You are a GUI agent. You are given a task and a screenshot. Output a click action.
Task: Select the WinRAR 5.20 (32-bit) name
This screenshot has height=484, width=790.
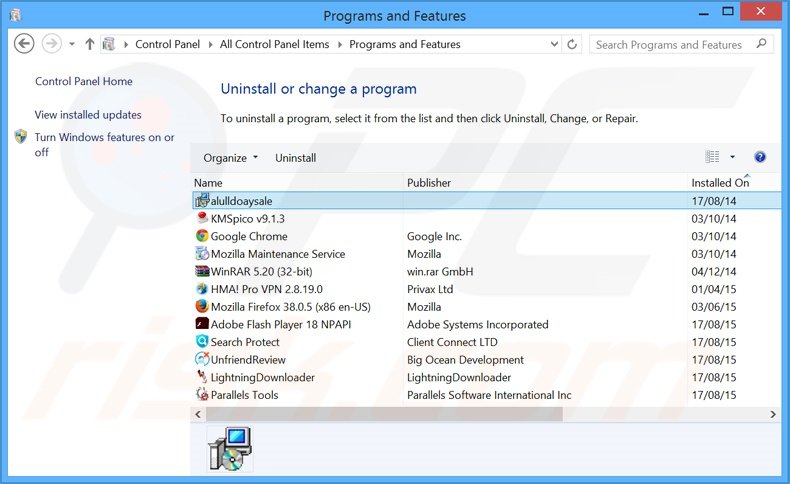(x=261, y=271)
